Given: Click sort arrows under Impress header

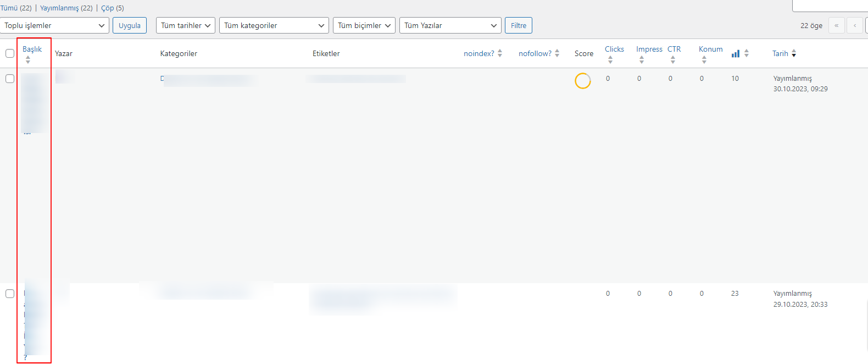Looking at the screenshot, I should pos(642,60).
